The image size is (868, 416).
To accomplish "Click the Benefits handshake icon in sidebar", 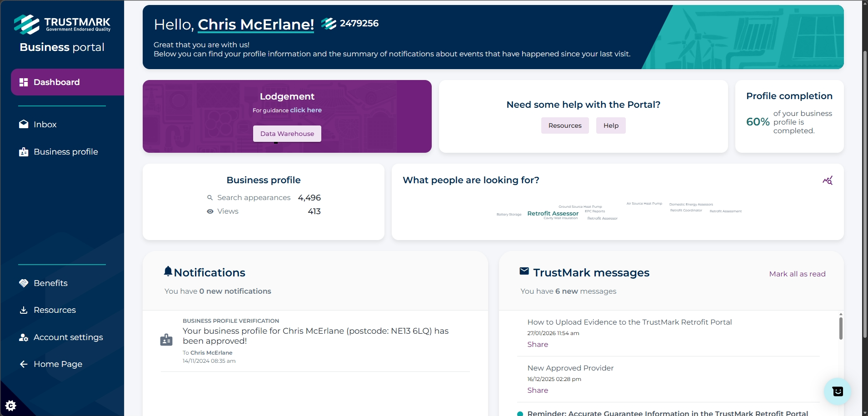I will point(24,283).
